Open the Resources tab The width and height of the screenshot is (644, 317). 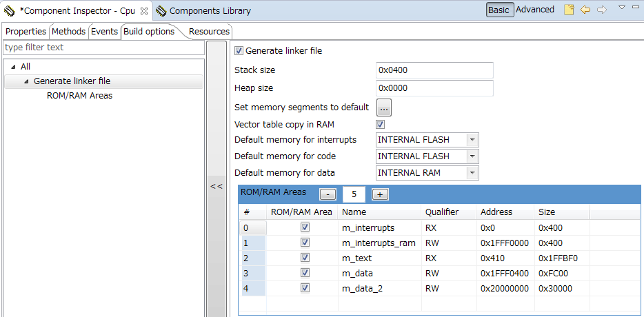click(x=209, y=32)
